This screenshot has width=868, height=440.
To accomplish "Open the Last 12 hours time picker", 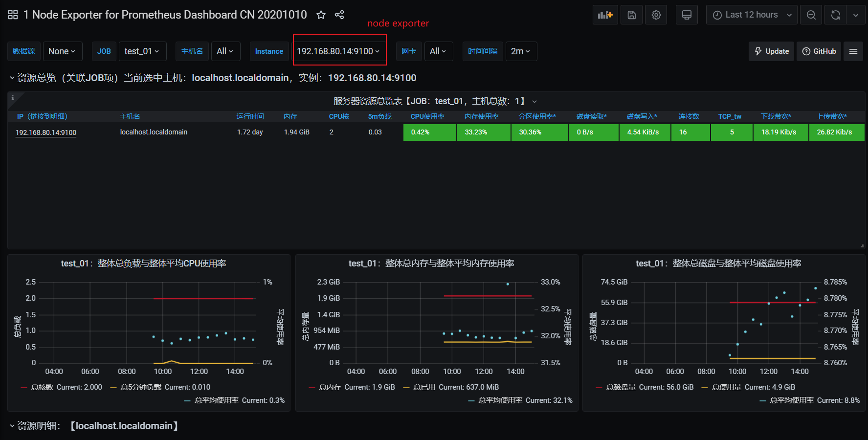I will click(x=752, y=15).
